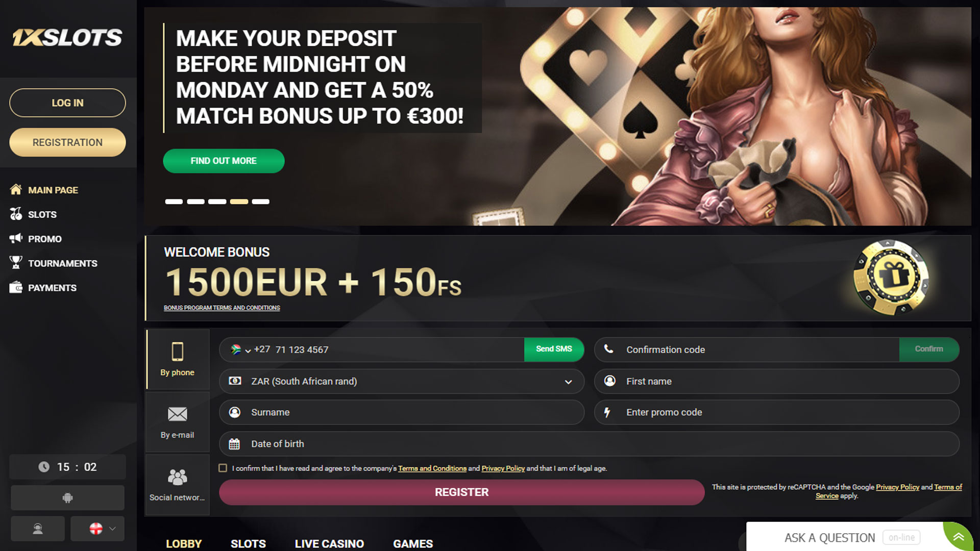Image resolution: width=980 pixels, height=551 pixels.
Task: Select the By phone registration icon
Action: click(x=178, y=352)
